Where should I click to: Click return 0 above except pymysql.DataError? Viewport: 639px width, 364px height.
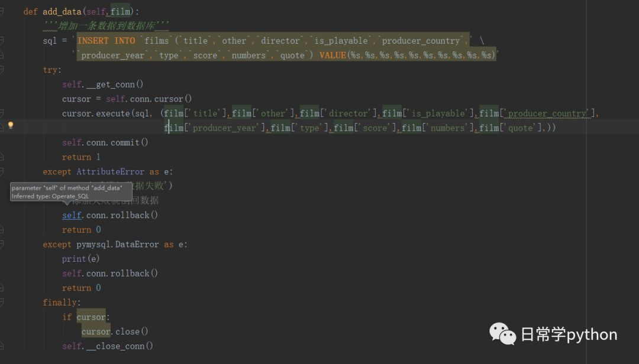click(81, 230)
